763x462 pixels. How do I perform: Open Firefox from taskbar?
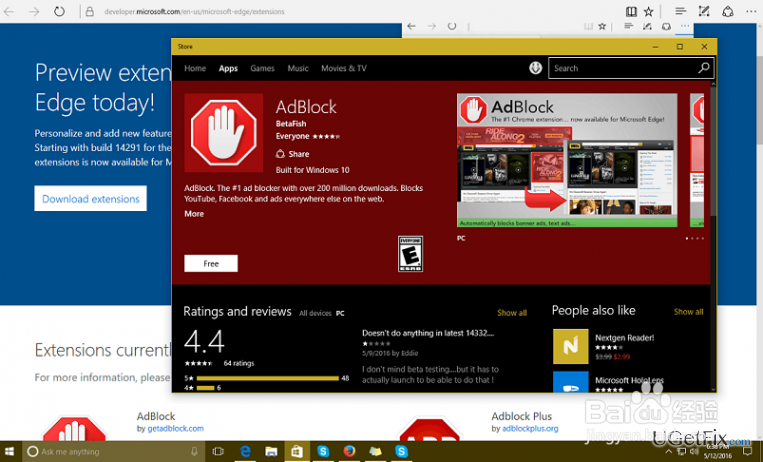(349, 451)
